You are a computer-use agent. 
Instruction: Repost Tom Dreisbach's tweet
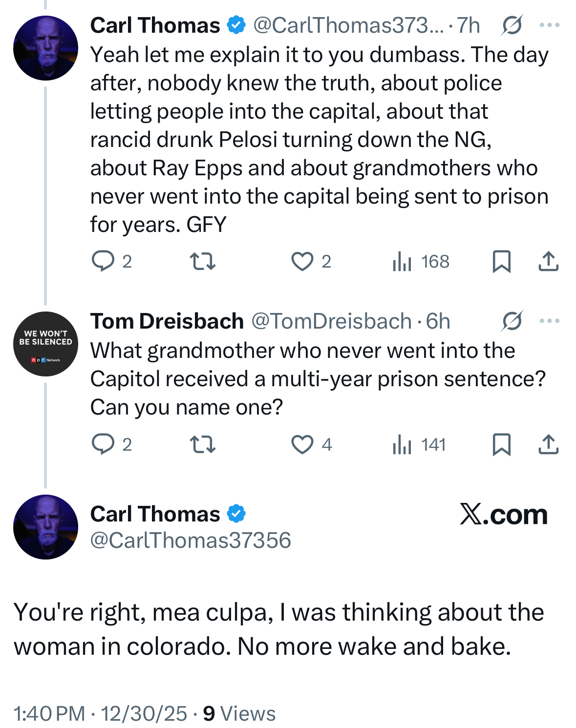tap(202, 444)
